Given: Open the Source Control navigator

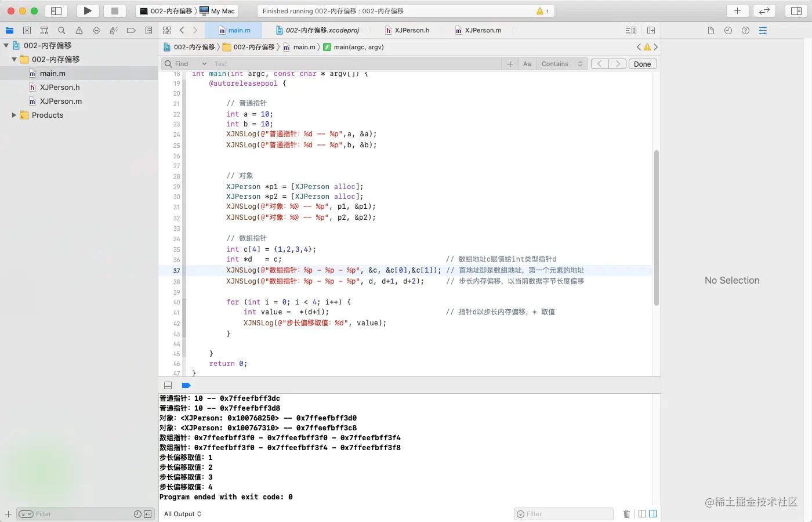Looking at the screenshot, I should [x=27, y=31].
